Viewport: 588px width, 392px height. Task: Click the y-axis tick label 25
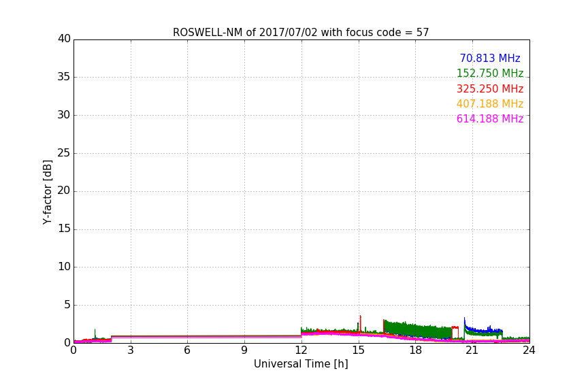coord(64,153)
